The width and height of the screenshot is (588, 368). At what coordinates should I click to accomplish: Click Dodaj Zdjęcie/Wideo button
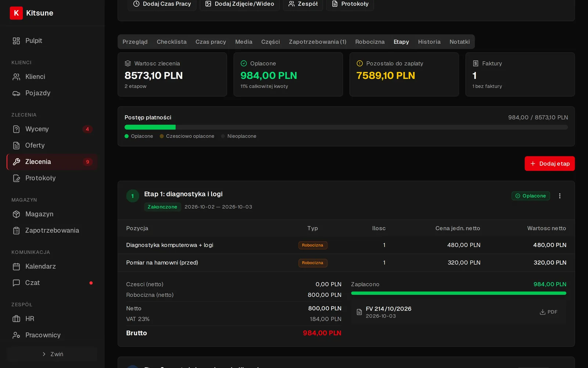(239, 4)
